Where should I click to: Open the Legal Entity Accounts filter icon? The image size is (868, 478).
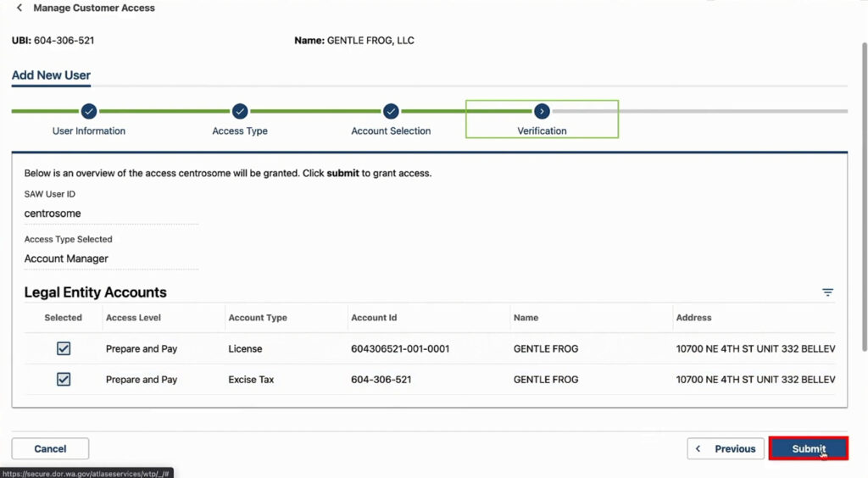(x=827, y=292)
